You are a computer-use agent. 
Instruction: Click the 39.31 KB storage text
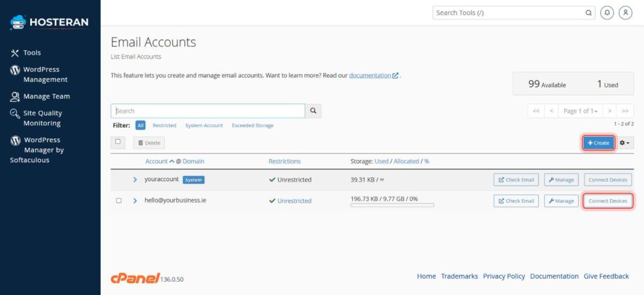coord(367,179)
